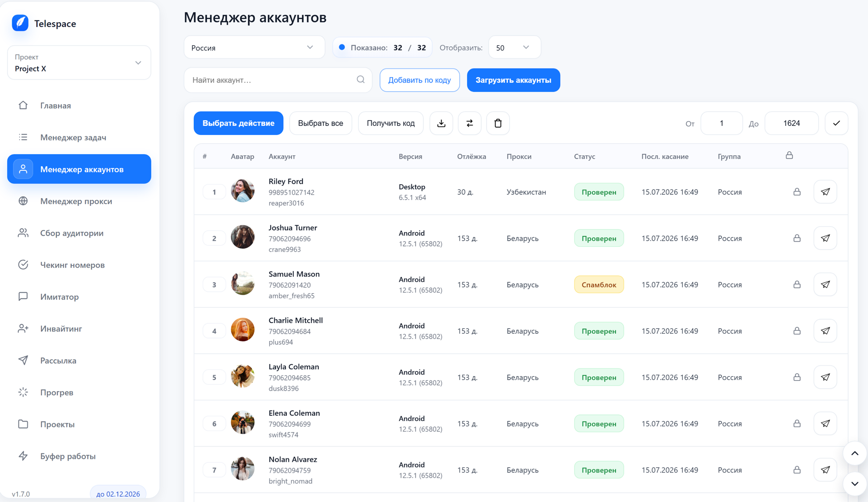
Task: Click the Выбрать действие button
Action: click(x=238, y=123)
